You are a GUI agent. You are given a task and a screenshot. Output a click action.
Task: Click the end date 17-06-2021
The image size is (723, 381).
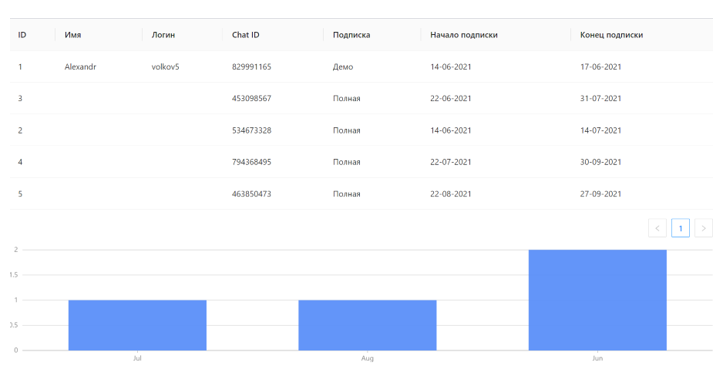click(601, 67)
